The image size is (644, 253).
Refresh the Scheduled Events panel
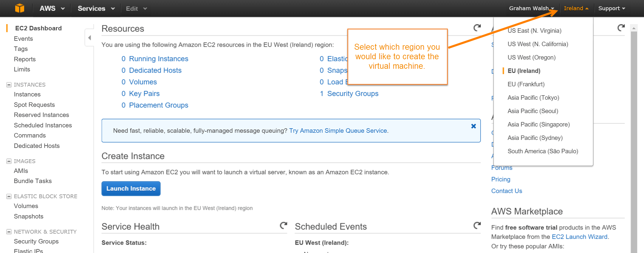[477, 226]
